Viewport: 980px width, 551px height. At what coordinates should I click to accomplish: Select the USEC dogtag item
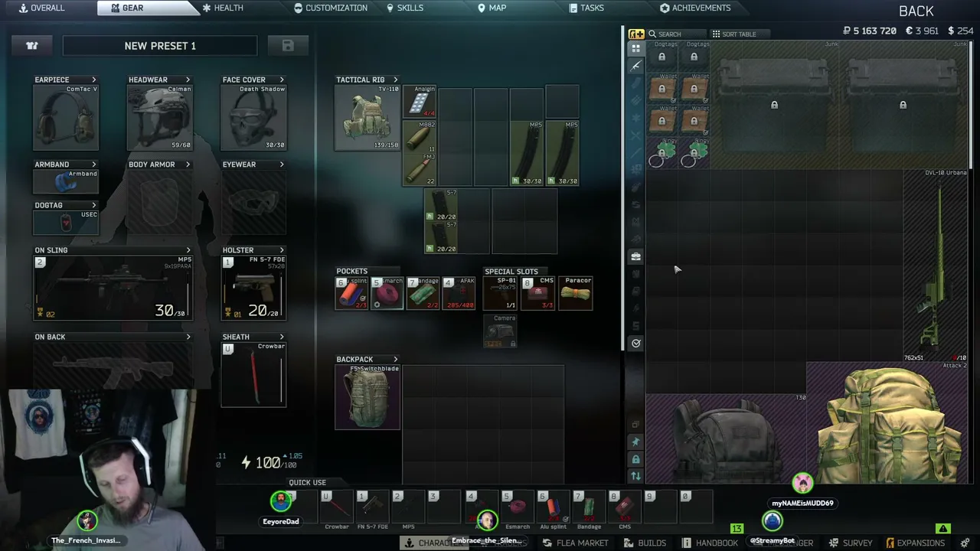click(67, 222)
